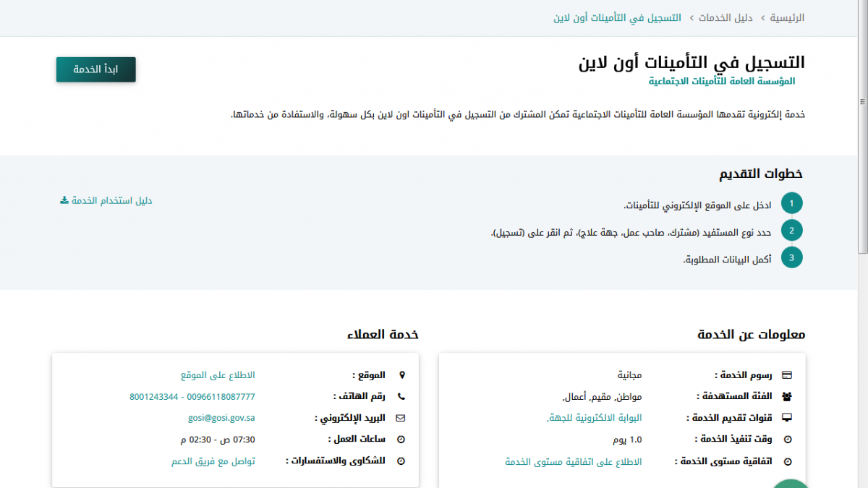
Task: Click the clock icon next to للشكاوى والاستفسارات
Action: point(401,461)
